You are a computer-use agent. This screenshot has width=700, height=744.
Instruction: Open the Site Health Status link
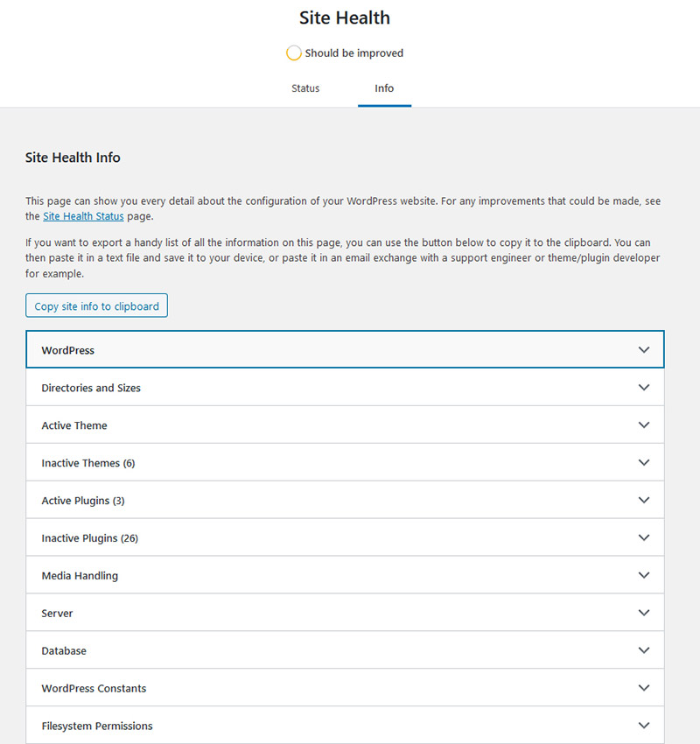click(x=83, y=216)
